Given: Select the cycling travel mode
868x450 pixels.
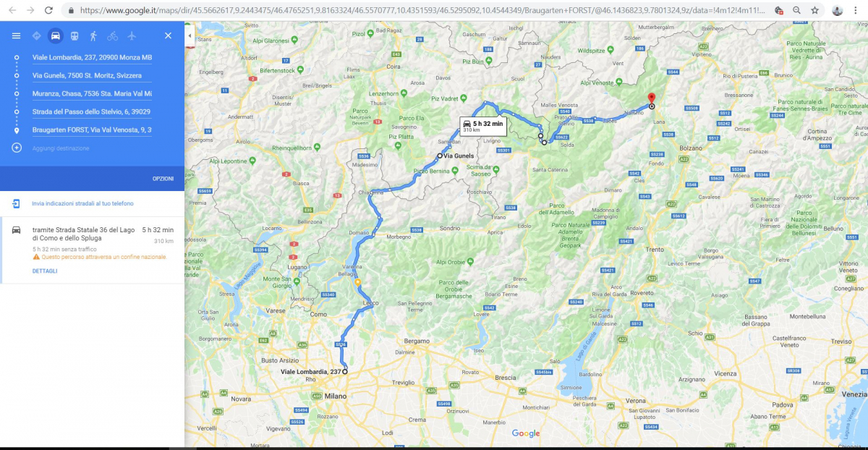Looking at the screenshot, I should 112,35.
